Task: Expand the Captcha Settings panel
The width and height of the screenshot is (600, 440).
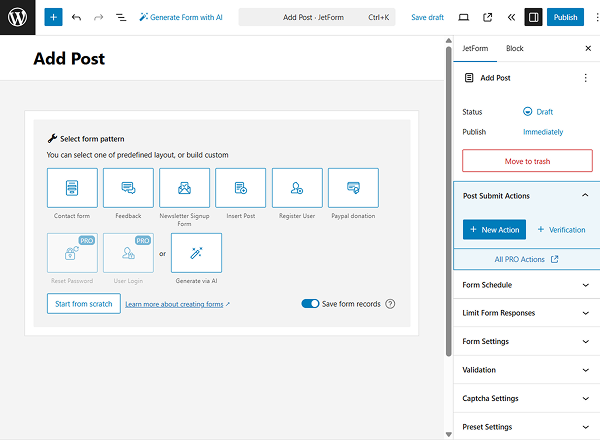Action: point(526,398)
